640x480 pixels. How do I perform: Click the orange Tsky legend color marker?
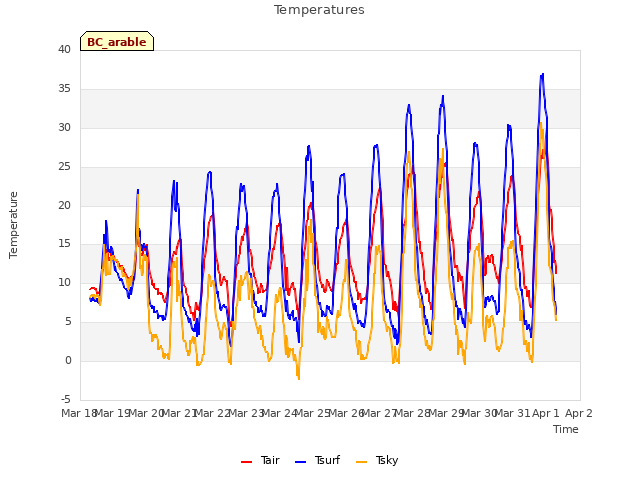[x=362, y=462]
